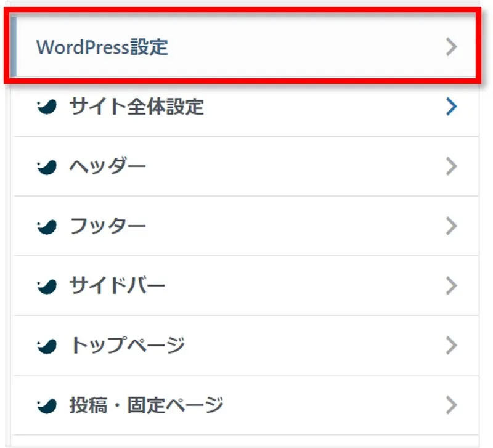This screenshot has width=493, height=448.
Task: Click the whale icon beside ヘッダー
Action: [47, 167]
